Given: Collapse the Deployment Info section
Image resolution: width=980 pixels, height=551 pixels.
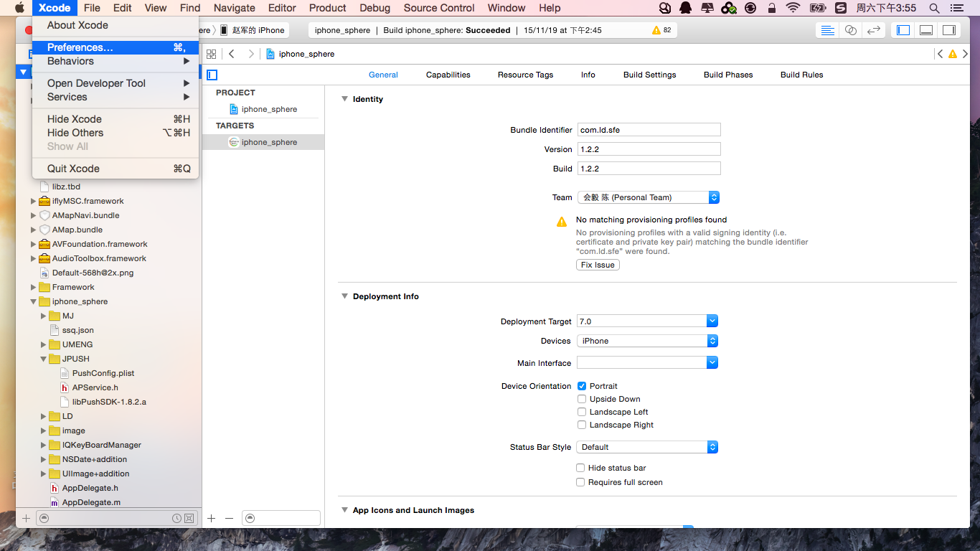Looking at the screenshot, I should tap(344, 296).
